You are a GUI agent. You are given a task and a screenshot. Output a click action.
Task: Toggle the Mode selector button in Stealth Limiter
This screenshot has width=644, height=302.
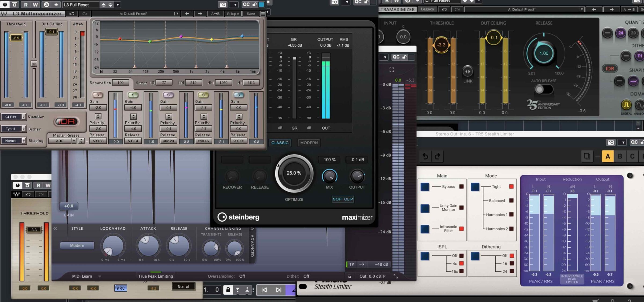pos(475,187)
